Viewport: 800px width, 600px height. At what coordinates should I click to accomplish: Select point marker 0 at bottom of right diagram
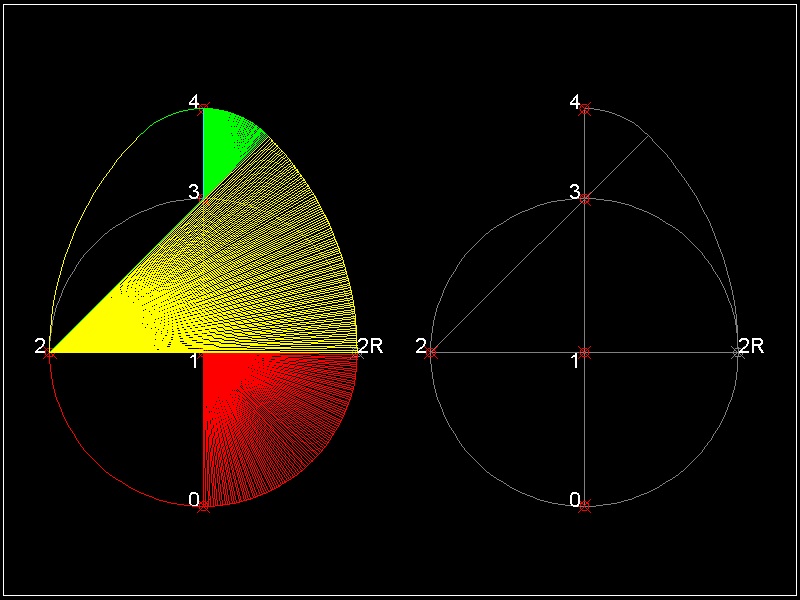pyautogui.click(x=585, y=506)
